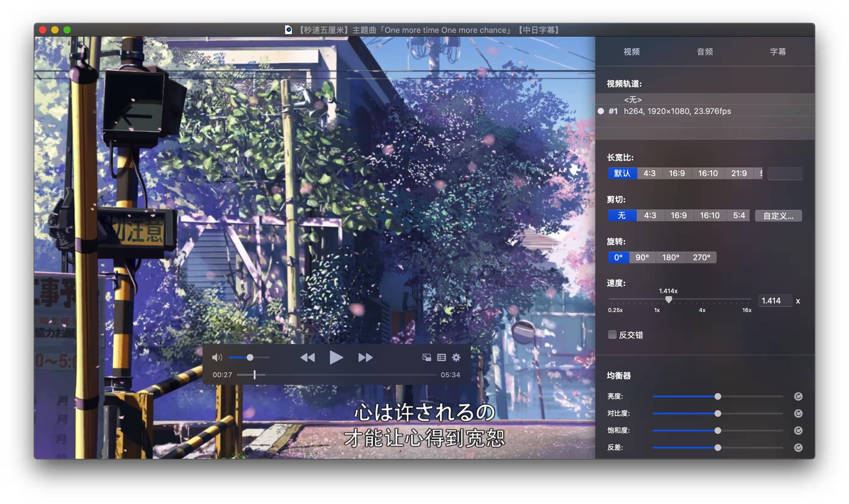Click the 对比度 contrast slider
This screenshot has width=849, height=504.
tap(718, 413)
